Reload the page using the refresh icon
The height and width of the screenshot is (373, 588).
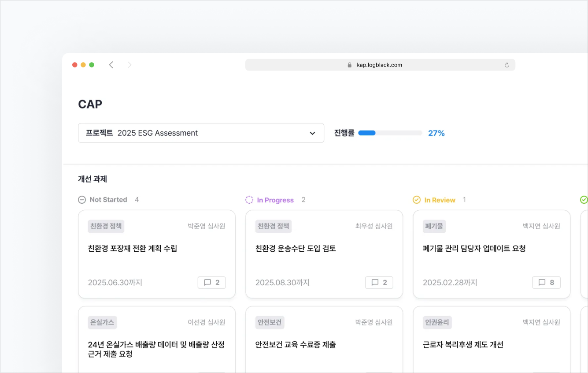point(507,65)
